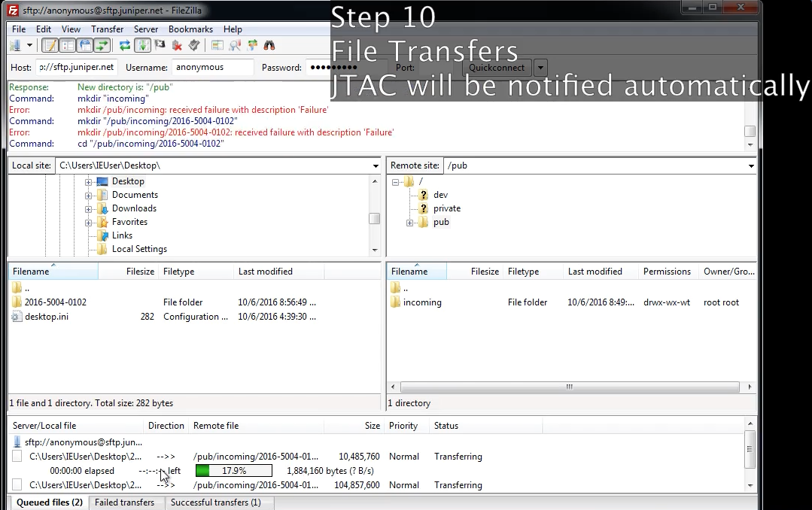Reconnect to the last server
Image resolution: width=812 pixels, height=510 pixels.
[194, 46]
